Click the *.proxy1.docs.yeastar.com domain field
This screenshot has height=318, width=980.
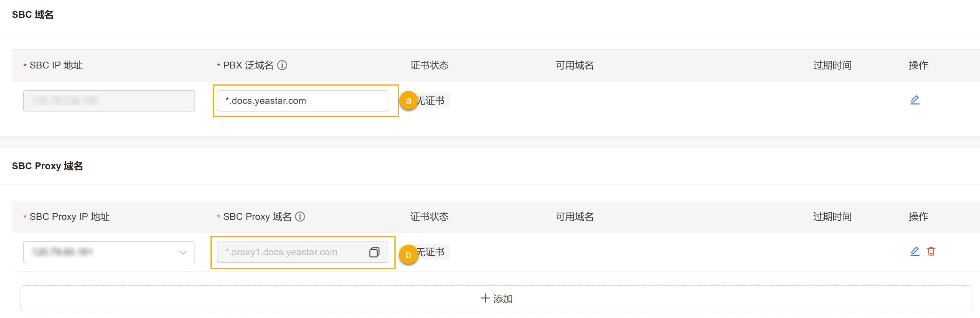[x=291, y=252]
